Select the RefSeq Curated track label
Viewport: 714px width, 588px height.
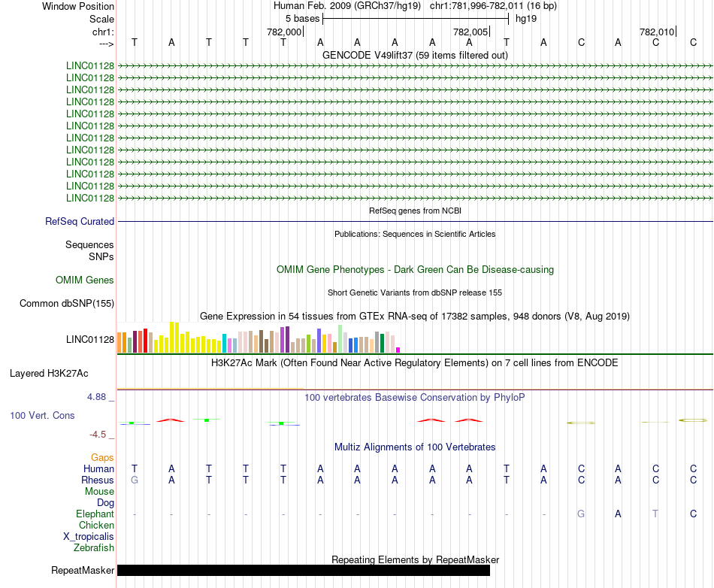[80, 221]
